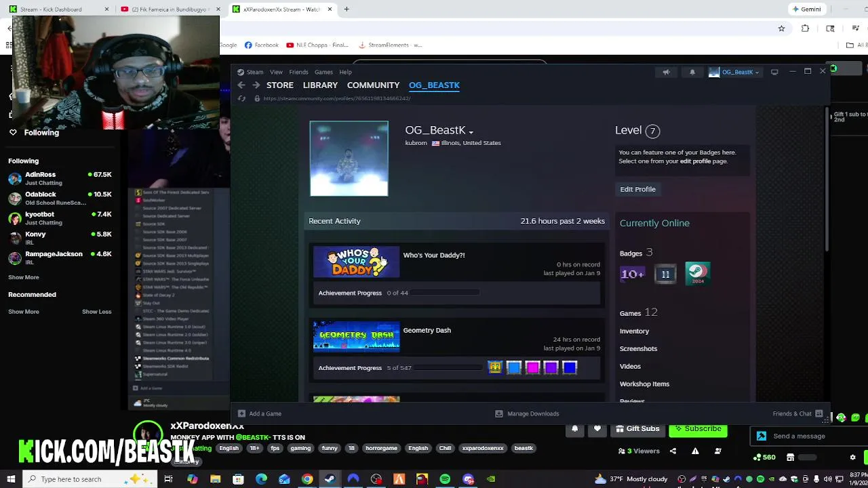Open the Screenshots link

click(x=638, y=349)
